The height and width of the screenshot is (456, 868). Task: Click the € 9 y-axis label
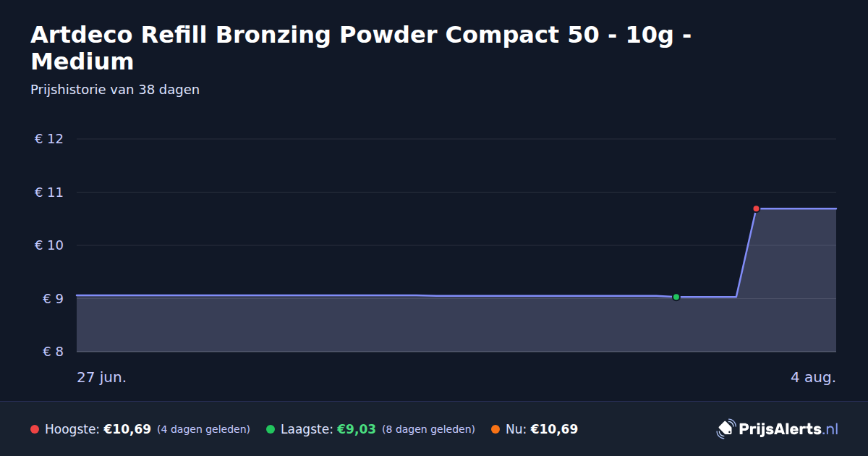pos(49,299)
